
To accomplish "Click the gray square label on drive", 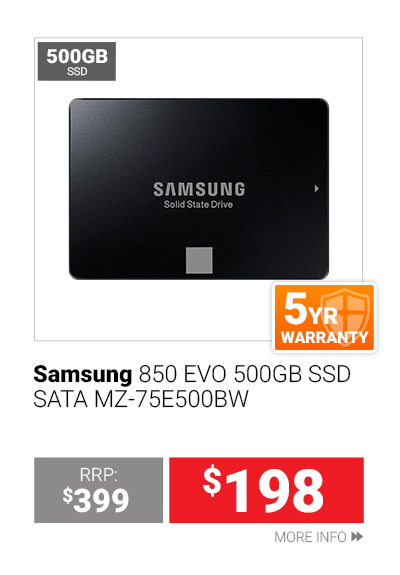I will coord(199,260).
